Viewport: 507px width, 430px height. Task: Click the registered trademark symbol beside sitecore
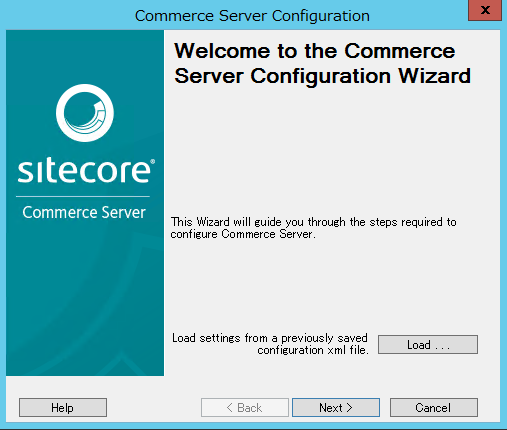[x=152, y=162]
